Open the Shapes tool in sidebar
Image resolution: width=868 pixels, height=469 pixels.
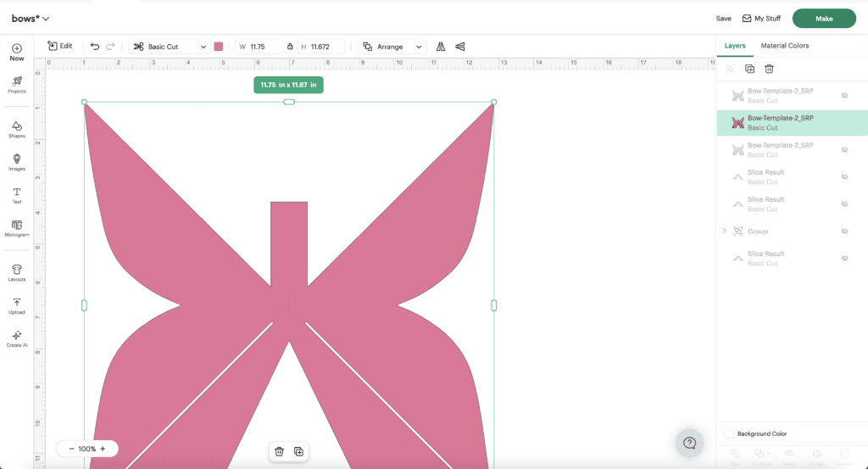click(x=17, y=129)
